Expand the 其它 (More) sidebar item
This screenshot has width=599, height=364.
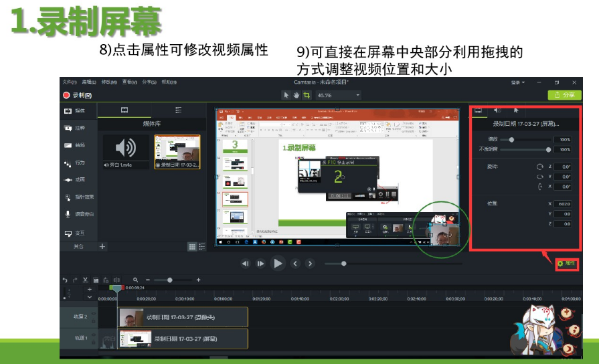[x=79, y=247]
